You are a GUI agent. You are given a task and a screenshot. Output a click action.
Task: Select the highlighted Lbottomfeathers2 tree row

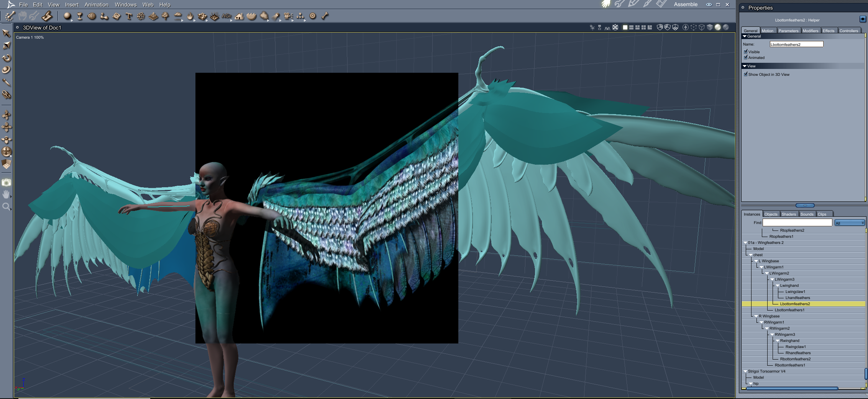803,304
